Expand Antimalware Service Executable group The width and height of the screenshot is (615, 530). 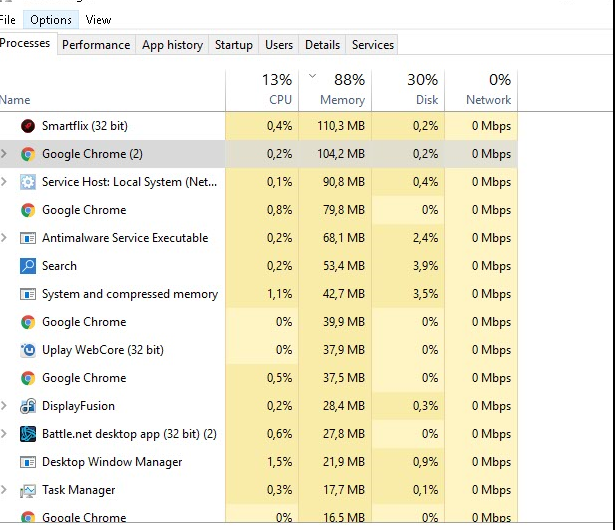click(x=4, y=238)
